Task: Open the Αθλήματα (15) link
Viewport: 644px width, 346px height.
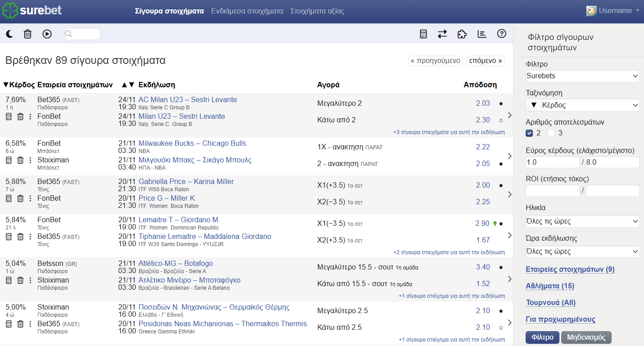Action: [x=550, y=286]
